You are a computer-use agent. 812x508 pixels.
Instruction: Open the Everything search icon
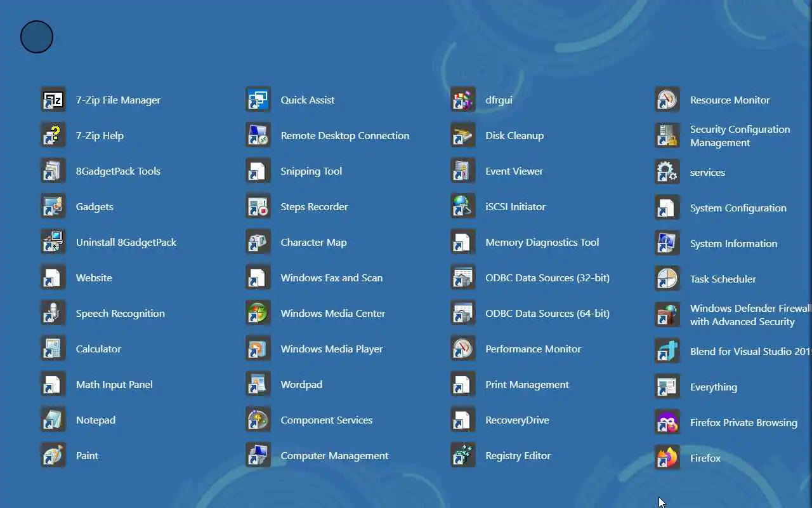point(667,387)
